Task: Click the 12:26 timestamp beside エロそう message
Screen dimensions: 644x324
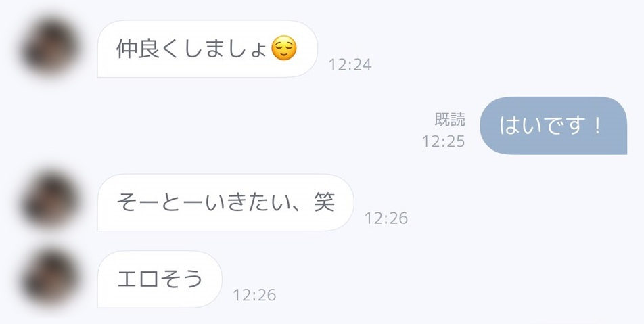Action: point(254,295)
